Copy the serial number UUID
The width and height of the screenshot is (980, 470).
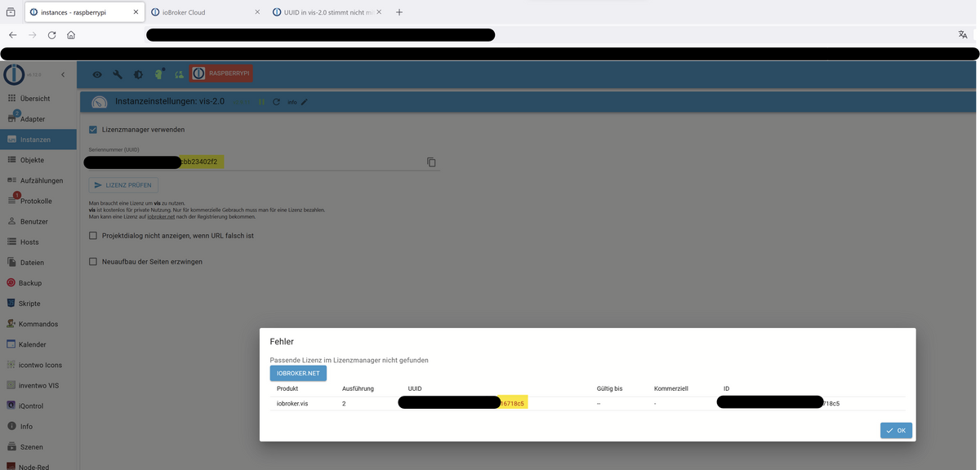pyautogui.click(x=431, y=162)
